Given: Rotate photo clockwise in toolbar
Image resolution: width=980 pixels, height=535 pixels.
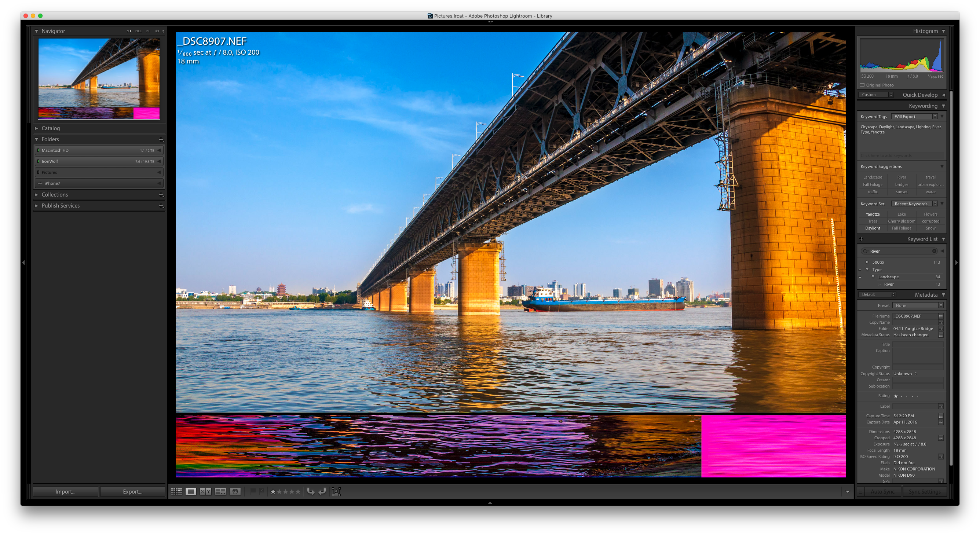Looking at the screenshot, I should point(322,492).
